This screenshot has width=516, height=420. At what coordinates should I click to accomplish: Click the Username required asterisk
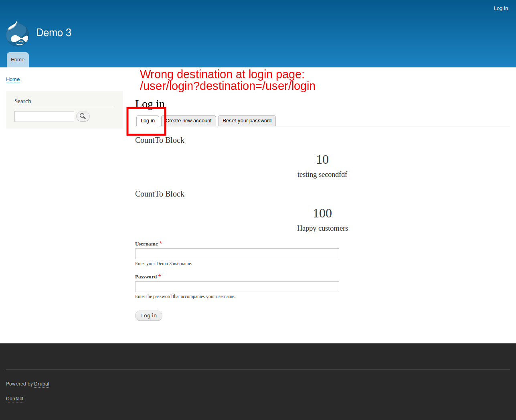click(x=160, y=242)
